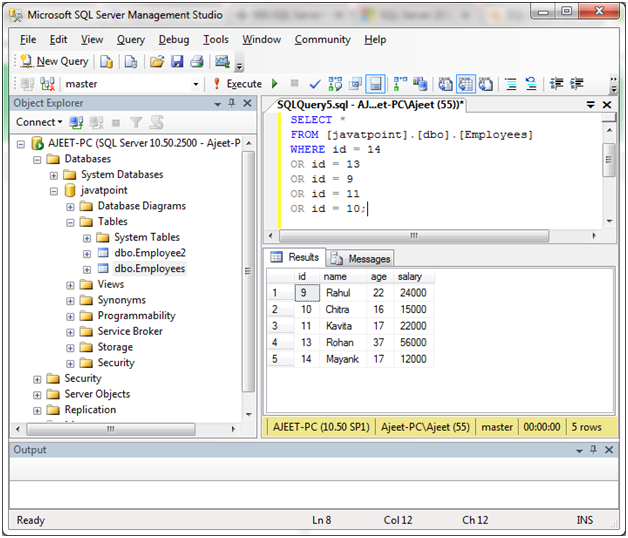
Task: Open the Debug menu
Action: click(174, 40)
